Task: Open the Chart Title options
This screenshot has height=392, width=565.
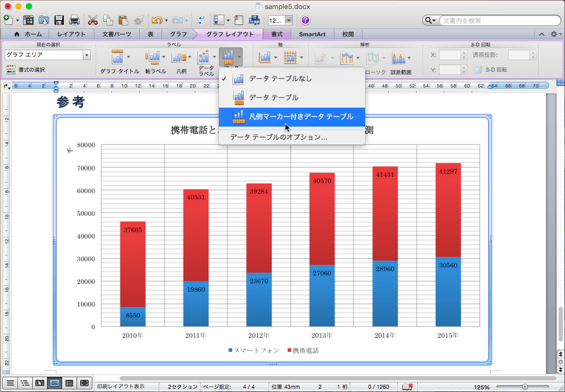Action: coord(120,62)
